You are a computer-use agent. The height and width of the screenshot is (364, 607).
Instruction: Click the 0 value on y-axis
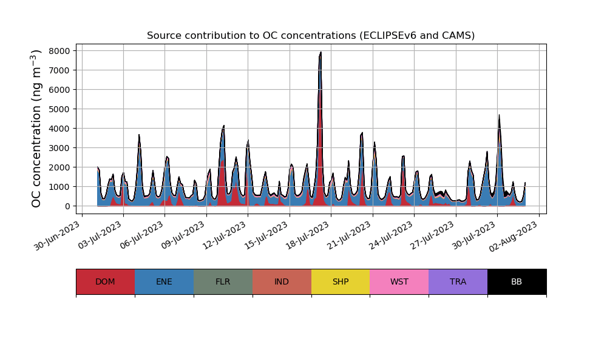(67, 206)
